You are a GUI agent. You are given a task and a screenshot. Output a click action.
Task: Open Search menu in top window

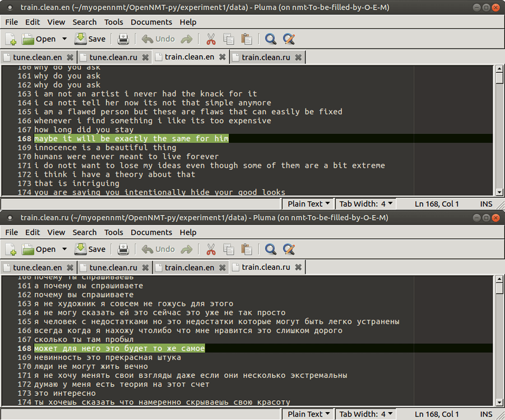85,22
